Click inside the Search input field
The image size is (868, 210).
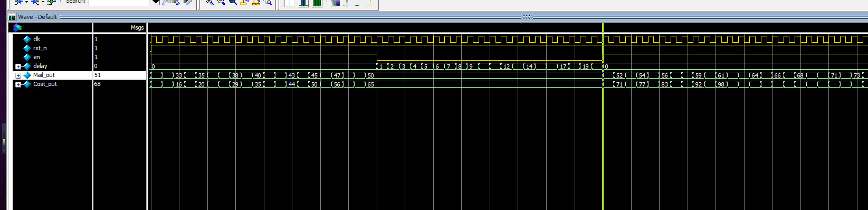pos(120,2)
